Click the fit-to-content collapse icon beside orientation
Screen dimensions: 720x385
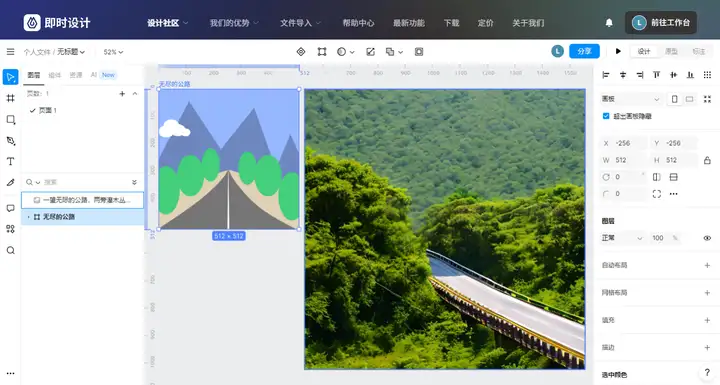point(707,99)
